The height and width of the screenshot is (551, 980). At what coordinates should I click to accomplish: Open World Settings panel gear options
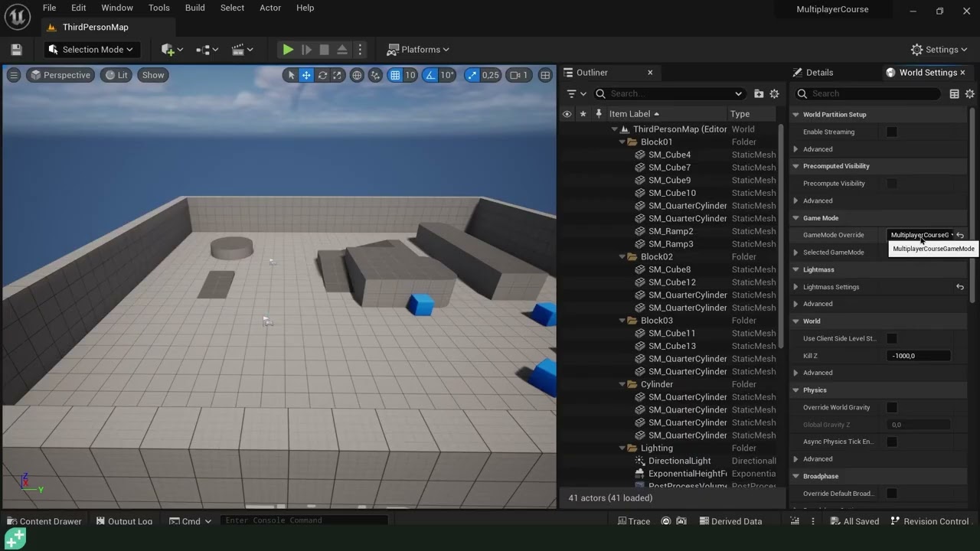point(969,93)
